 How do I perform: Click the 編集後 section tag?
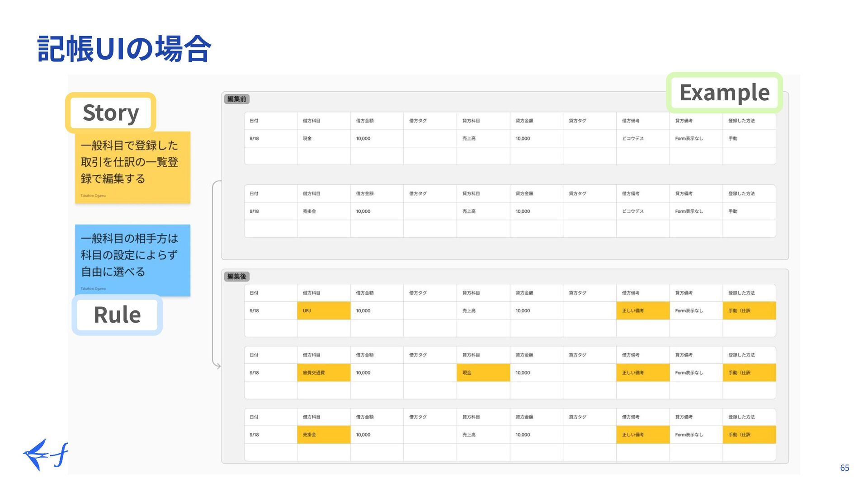[236, 277]
